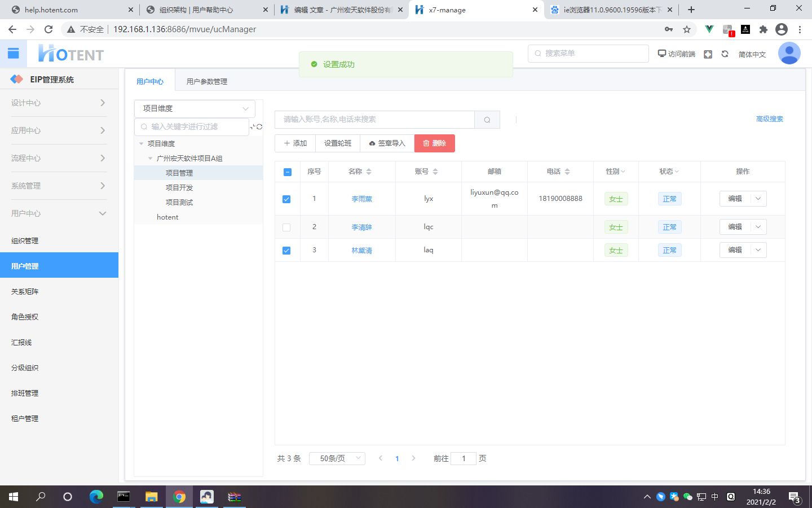Open the 项目维度 dimension dropdown

tap(195, 108)
